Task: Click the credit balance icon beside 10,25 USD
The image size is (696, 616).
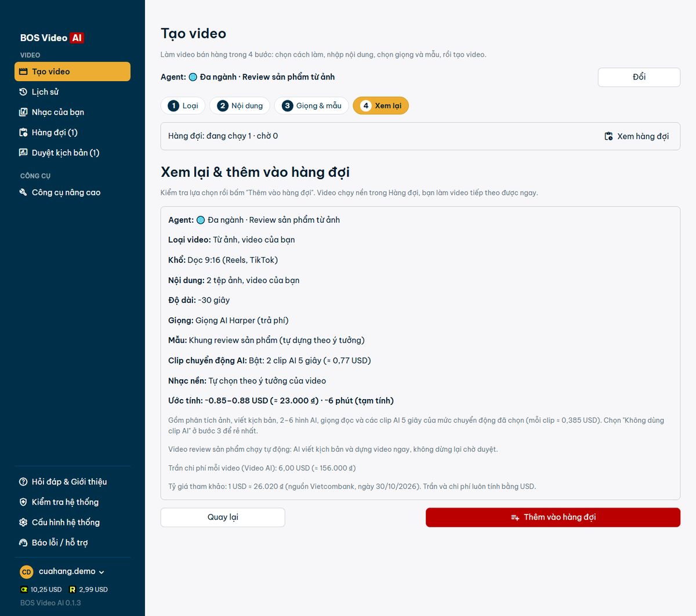Action: [x=24, y=589]
